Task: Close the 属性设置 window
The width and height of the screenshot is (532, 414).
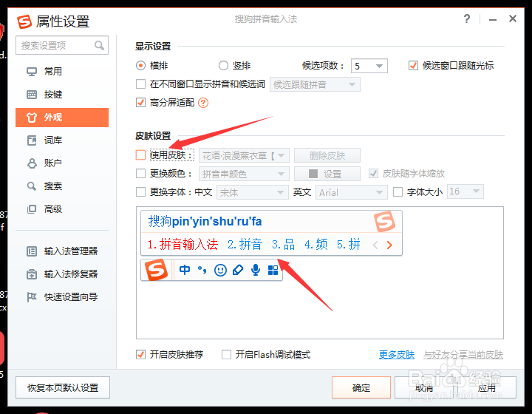Action: [513, 18]
